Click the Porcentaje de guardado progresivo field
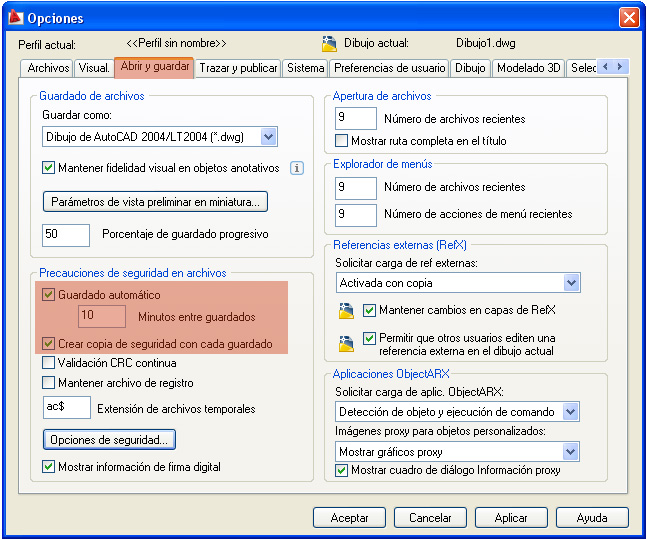647x539 pixels. pyautogui.click(x=66, y=235)
